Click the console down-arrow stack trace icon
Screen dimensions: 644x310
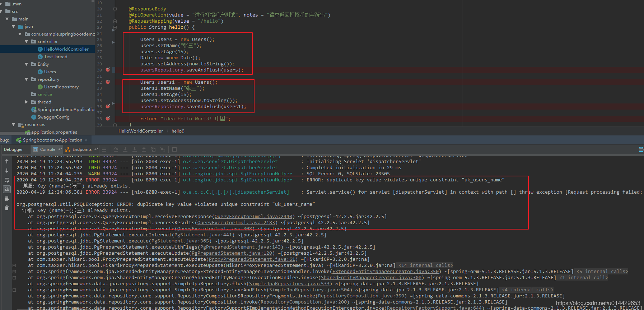pos(7,171)
